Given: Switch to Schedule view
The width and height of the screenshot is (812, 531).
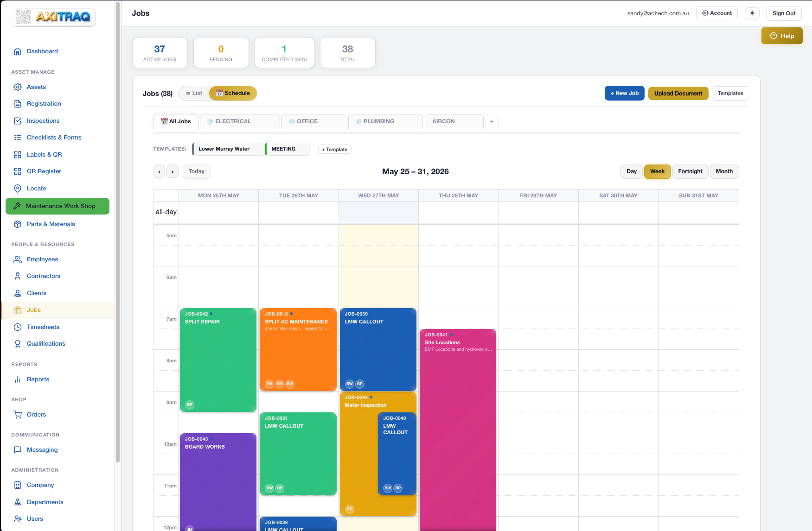Looking at the screenshot, I should coord(233,94).
